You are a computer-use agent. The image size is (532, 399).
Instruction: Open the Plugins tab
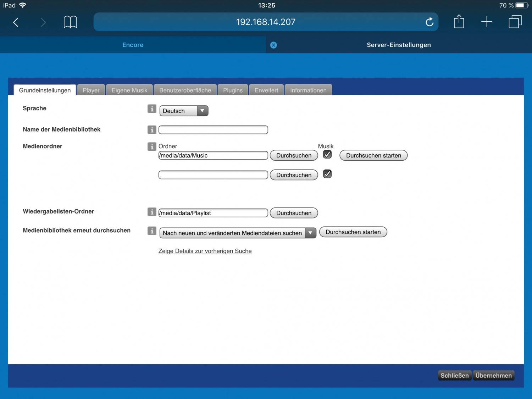tap(233, 90)
